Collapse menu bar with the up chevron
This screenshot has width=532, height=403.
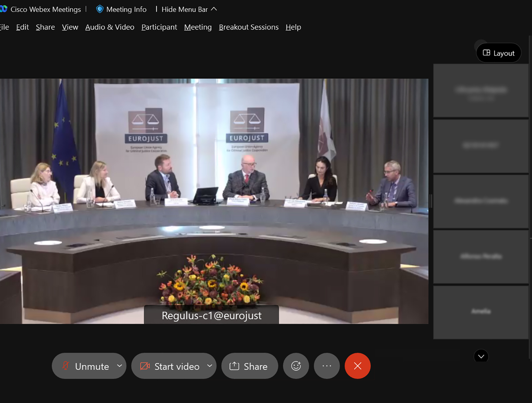pos(214,9)
